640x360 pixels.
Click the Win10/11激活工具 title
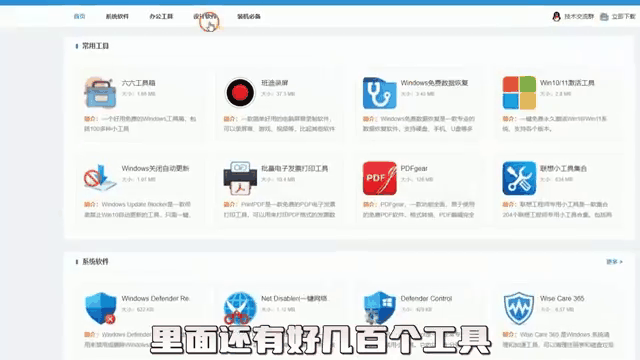pyautogui.click(x=567, y=83)
